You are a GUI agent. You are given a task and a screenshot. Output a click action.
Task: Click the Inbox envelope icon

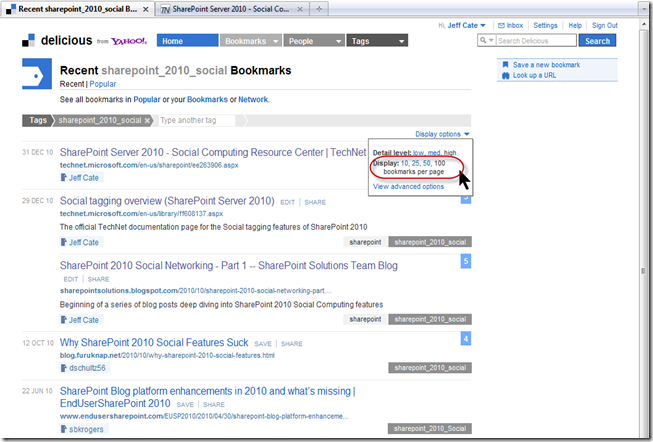tap(501, 25)
